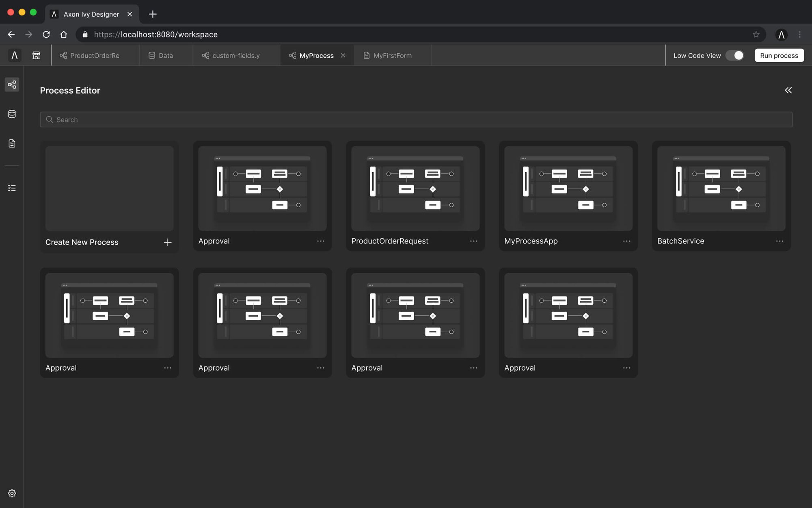
Task: Click the plus icon on Create New Process
Action: pyautogui.click(x=168, y=242)
